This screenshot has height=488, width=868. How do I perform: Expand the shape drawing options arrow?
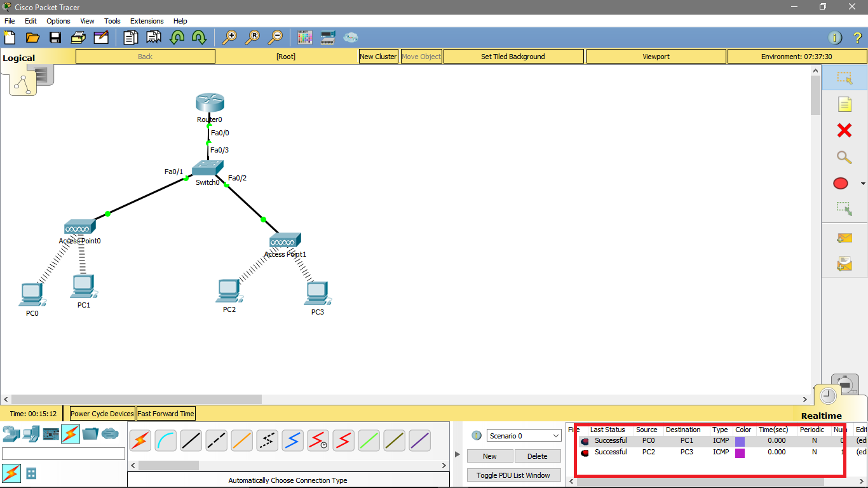pos(862,183)
